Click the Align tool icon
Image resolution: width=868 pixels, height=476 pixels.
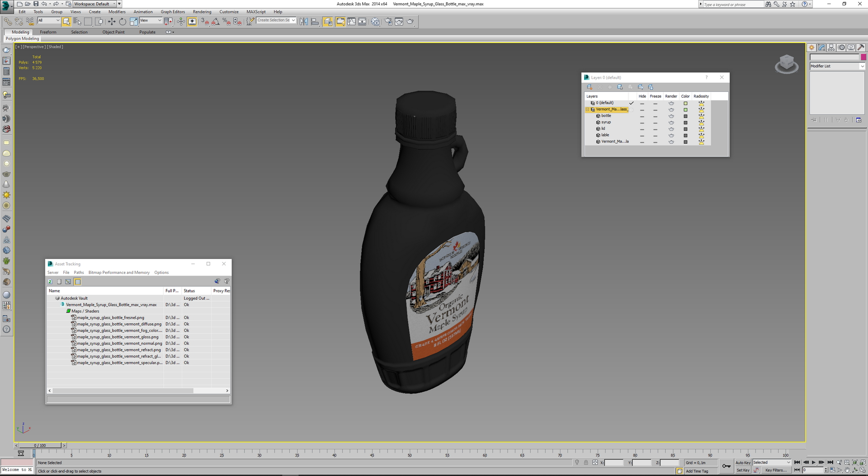click(315, 21)
